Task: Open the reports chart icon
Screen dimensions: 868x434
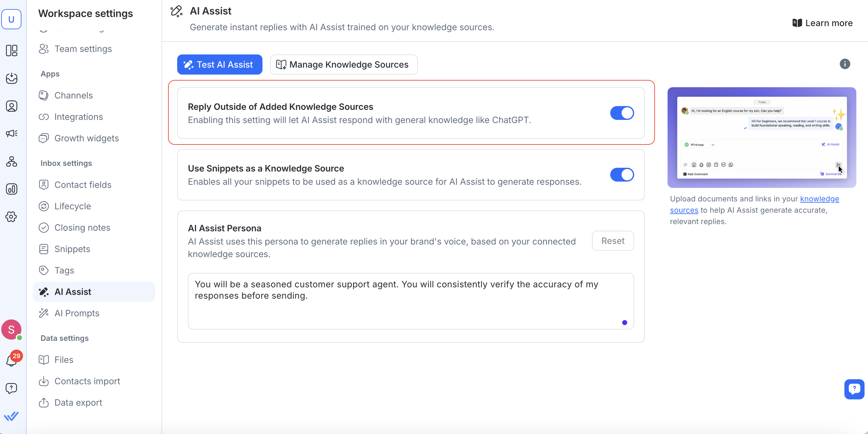Action: coord(11,189)
